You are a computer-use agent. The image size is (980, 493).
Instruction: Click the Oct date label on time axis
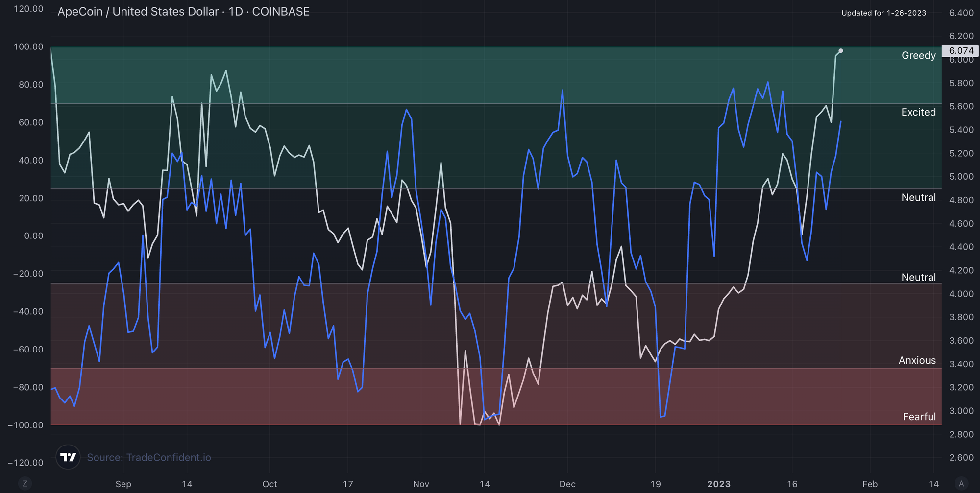(269, 484)
